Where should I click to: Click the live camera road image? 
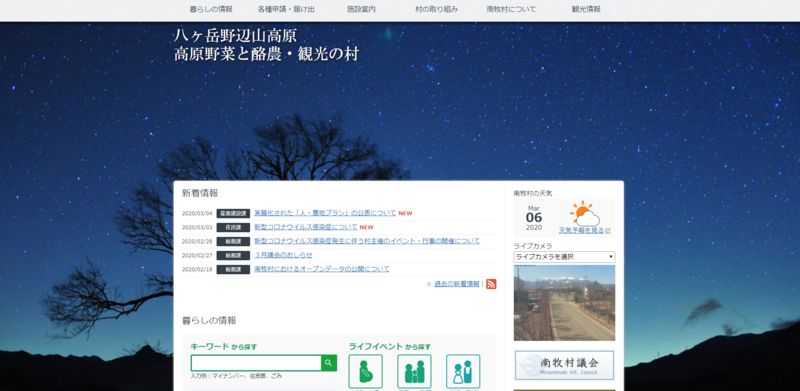[x=564, y=303]
